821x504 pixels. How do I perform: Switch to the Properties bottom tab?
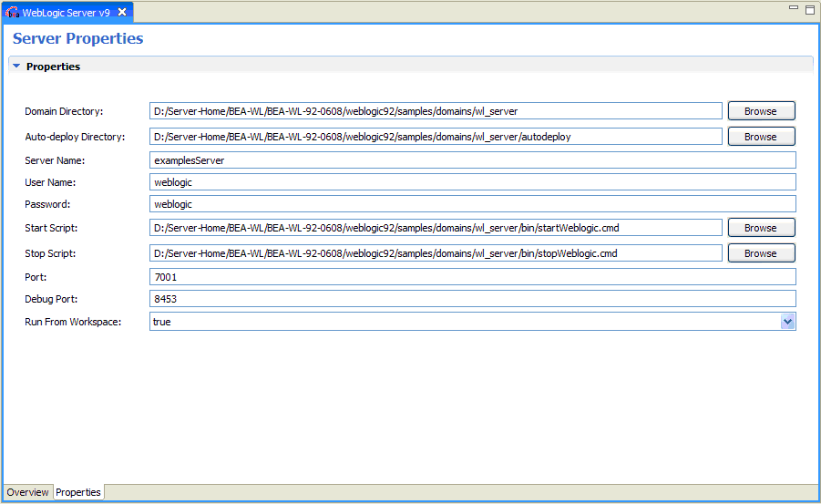point(78,492)
